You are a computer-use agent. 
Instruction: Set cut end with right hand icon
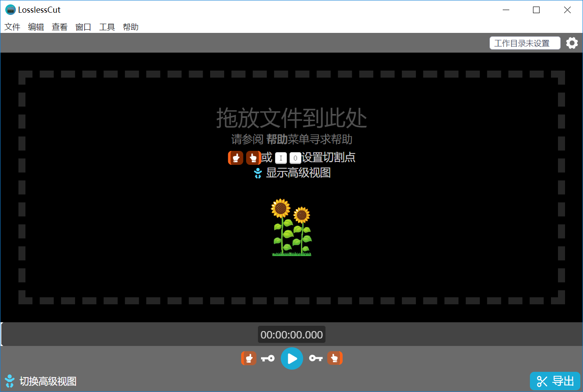tap(335, 359)
